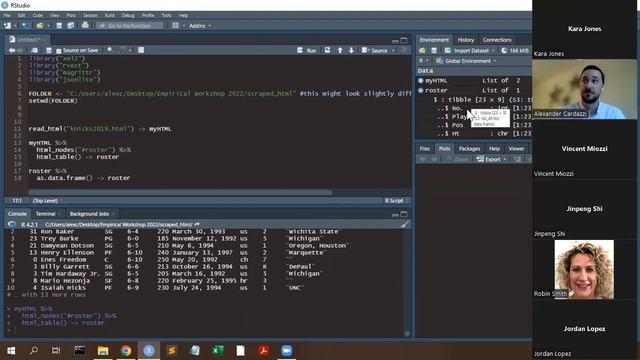
Task: Open the Session menu
Action: coord(90,16)
